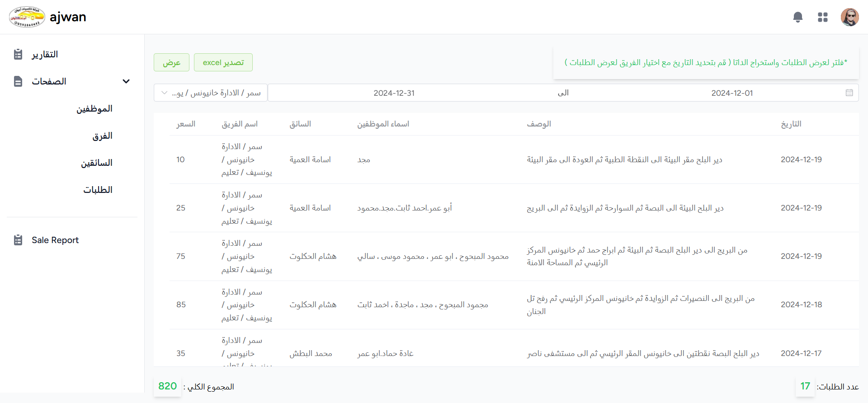868x403 pixels.
Task: Open the apps grid menu icon
Action: 823,17
